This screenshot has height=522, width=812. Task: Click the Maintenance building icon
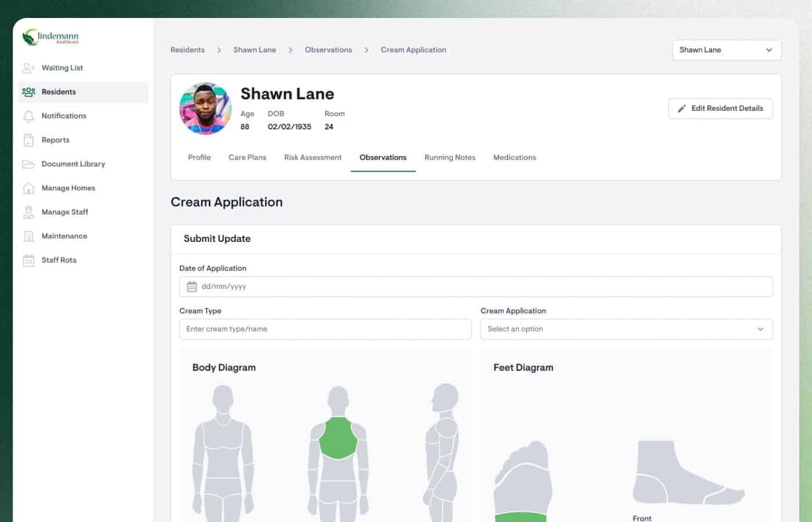coord(28,236)
